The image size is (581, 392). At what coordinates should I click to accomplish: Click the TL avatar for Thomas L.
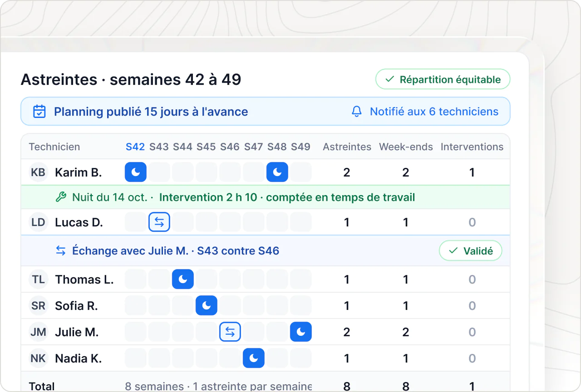[x=38, y=279]
